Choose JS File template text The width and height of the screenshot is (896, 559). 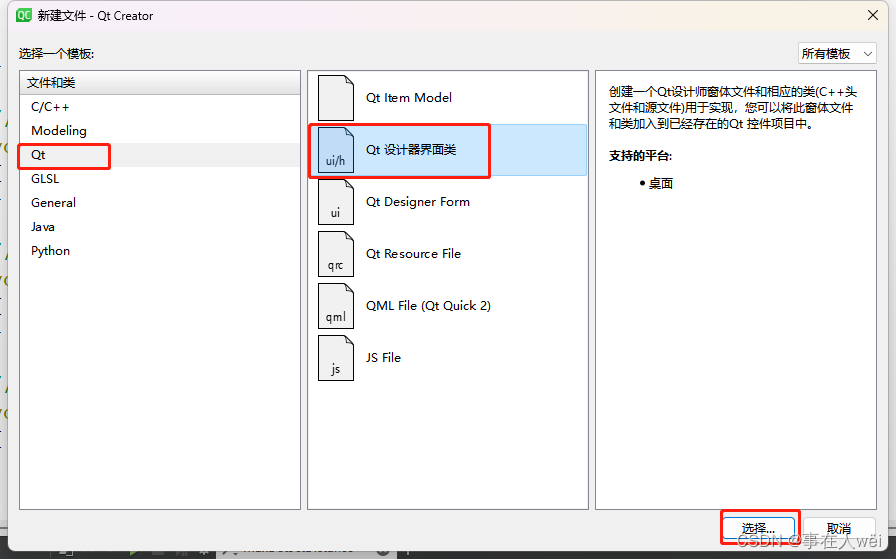pos(383,358)
